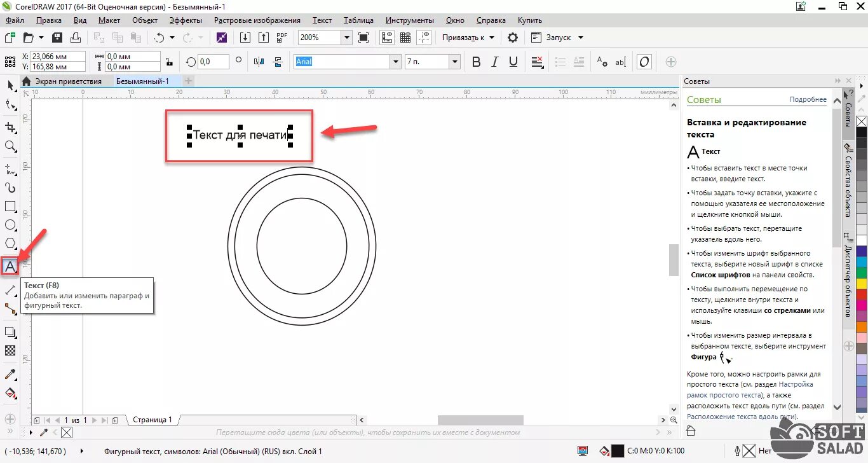This screenshot has width=868, height=463.
Task: Select the Artistic Media tool
Action: click(10, 188)
